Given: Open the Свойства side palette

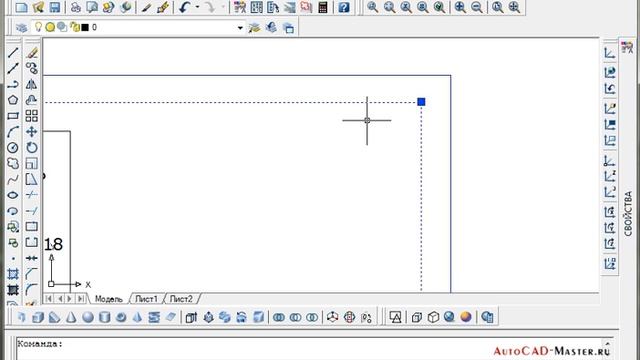Looking at the screenshot, I should click(x=628, y=213).
